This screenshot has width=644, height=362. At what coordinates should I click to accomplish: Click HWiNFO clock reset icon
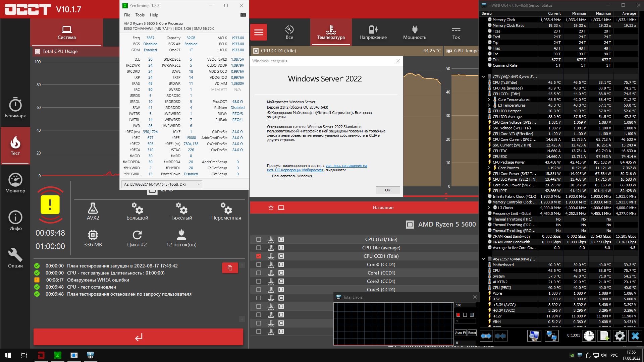click(x=589, y=336)
